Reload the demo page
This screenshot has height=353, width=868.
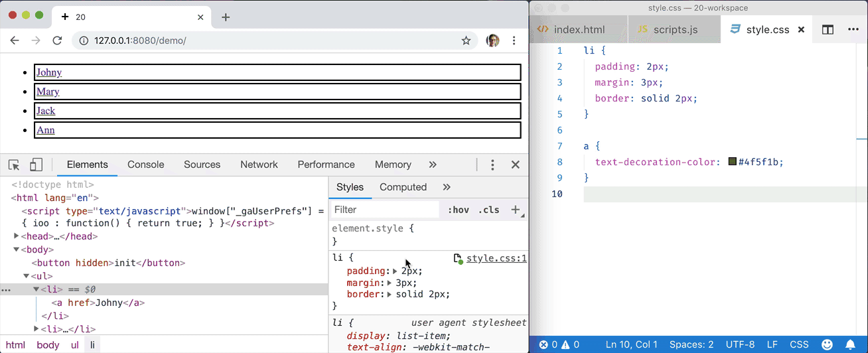click(57, 40)
